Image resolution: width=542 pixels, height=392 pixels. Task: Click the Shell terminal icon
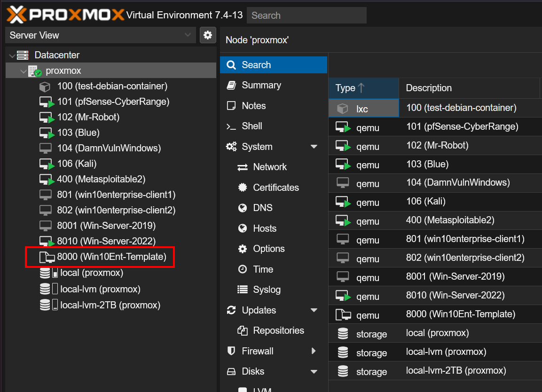coord(231,126)
